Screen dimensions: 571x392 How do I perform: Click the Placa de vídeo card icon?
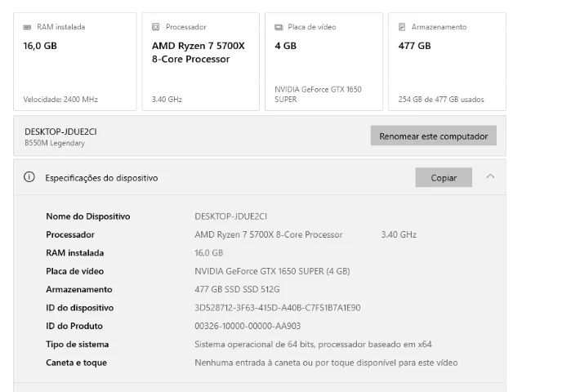[x=279, y=27]
